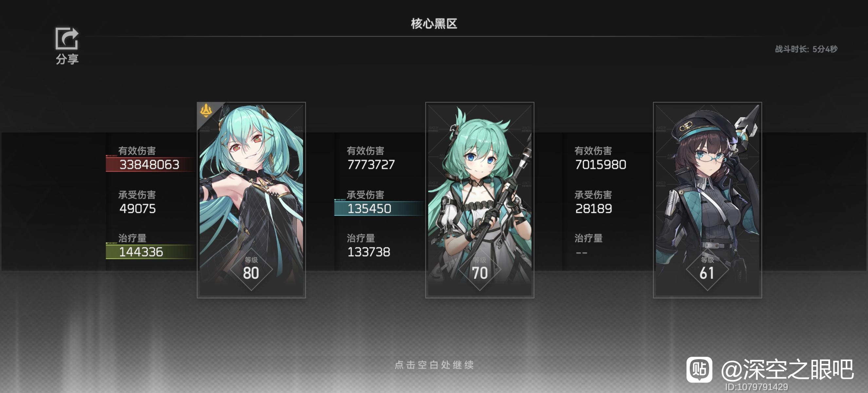The height and width of the screenshot is (393, 868).
Task: Click the Tieba logo watermark icon
Action: [699, 370]
